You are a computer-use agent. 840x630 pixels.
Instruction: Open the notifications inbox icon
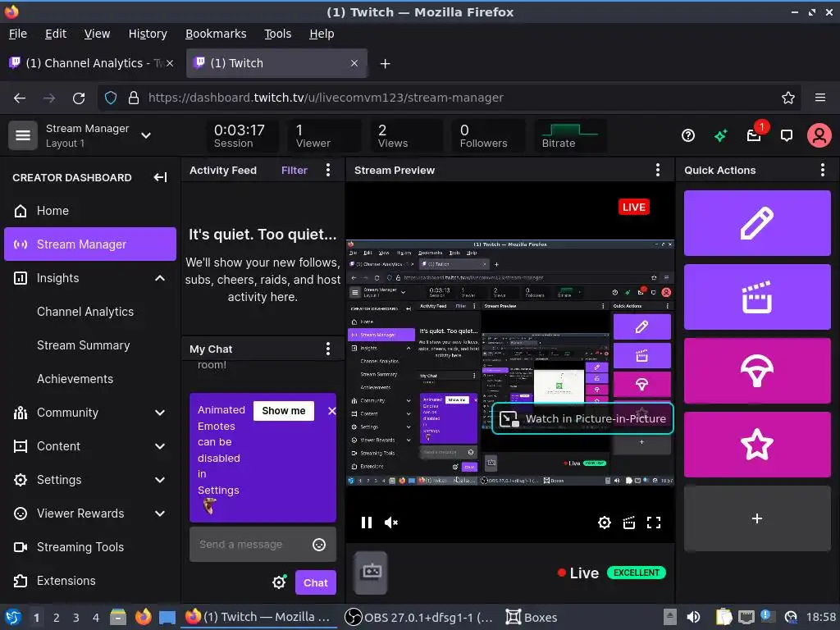tap(755, 135)
